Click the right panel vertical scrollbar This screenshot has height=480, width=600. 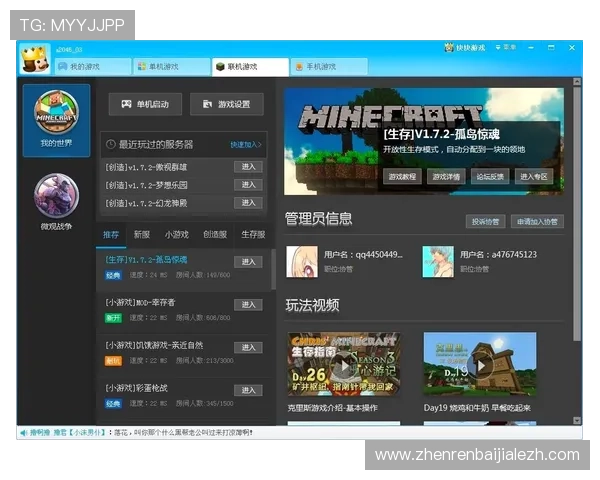[577, 214]
